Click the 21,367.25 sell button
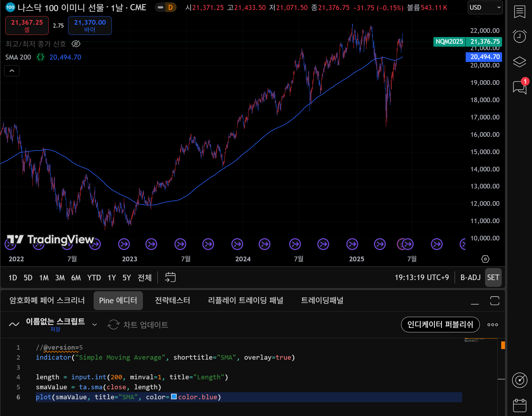Screen dimensions: 532x416 [27, 26]
